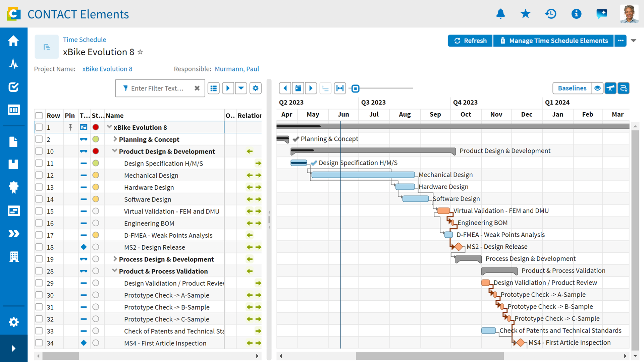The height and width of the screenshot is (362, 644).
Task: Expand the header dropdown caret
Action: pos(633,41)
